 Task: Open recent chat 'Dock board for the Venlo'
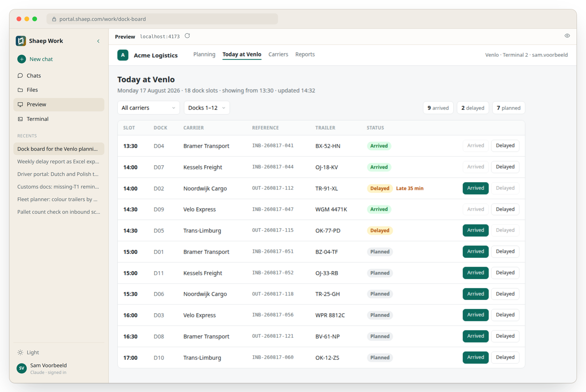coord(59,149)
